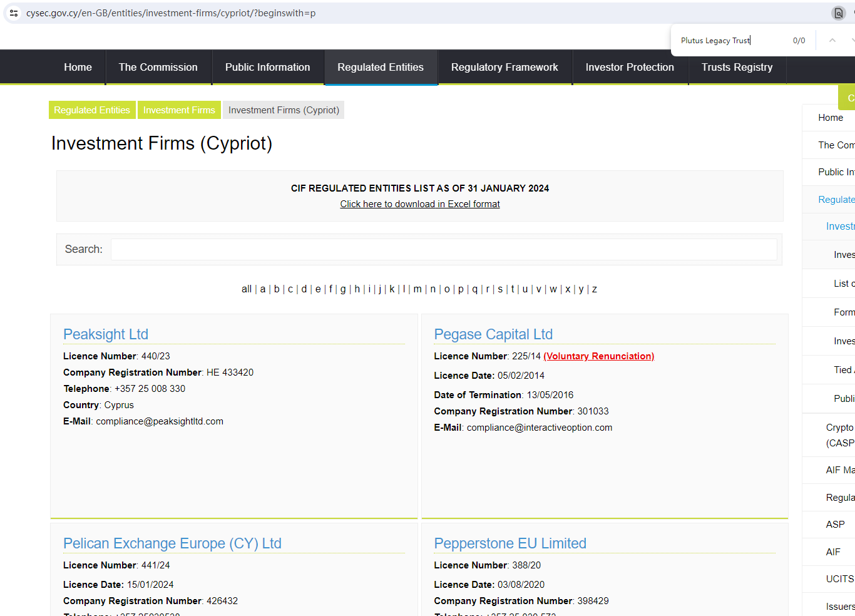855x616 pixels.
Task: Filter firms by letter 'x'
Action: tap(568, 289)
